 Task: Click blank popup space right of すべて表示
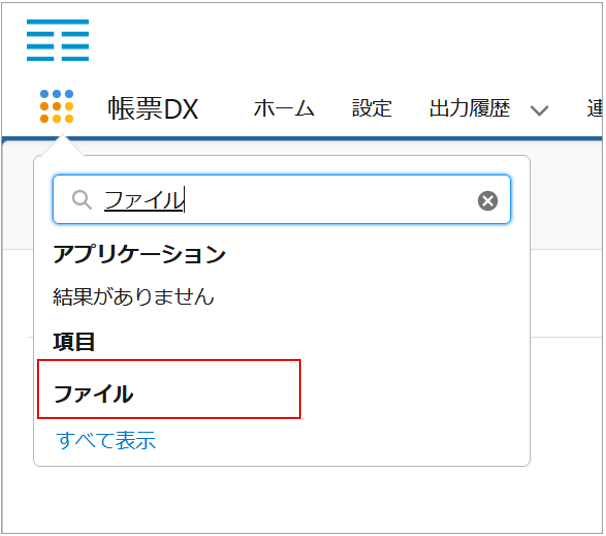click(350, 440)
